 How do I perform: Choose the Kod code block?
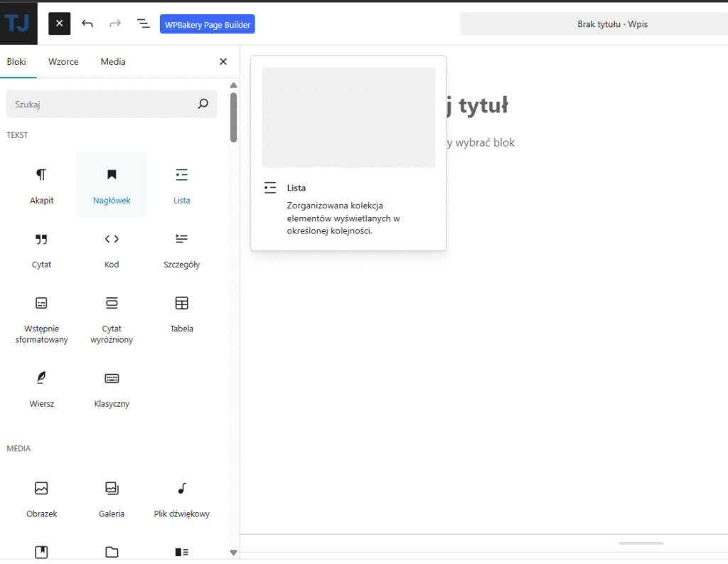coord(112,249)
